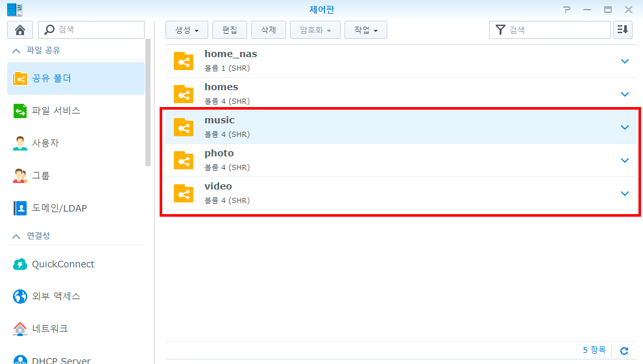643x364 pixels.
Task: Click the 네트워크 house icon
Action: pos(19,328)
